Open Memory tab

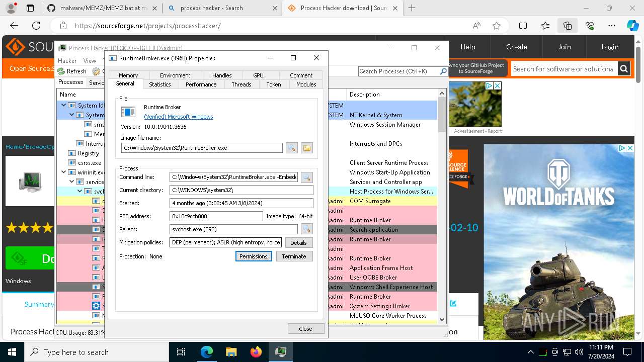point(128,75)
